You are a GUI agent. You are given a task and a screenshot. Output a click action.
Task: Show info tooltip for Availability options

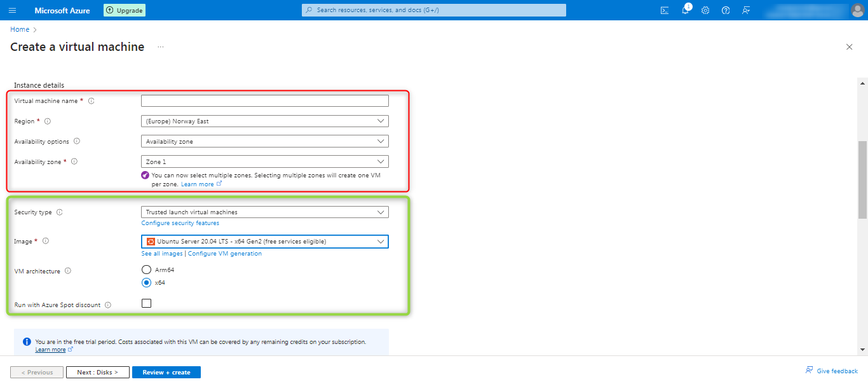[77, 142]
